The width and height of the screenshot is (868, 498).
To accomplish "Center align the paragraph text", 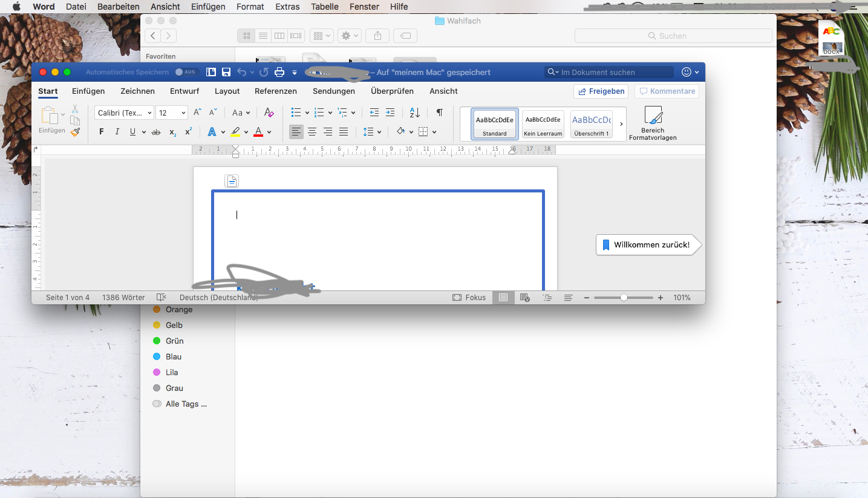I will (x=312, y=131).
